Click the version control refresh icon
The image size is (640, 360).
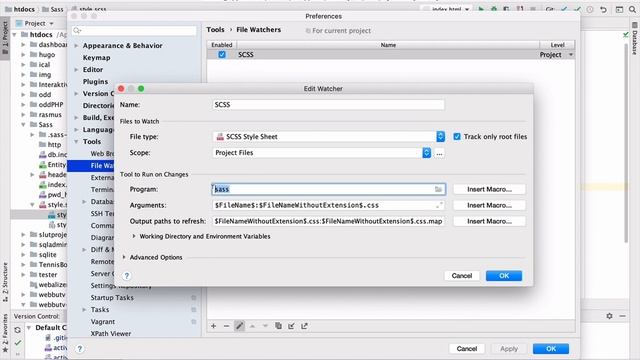(17, 330)
